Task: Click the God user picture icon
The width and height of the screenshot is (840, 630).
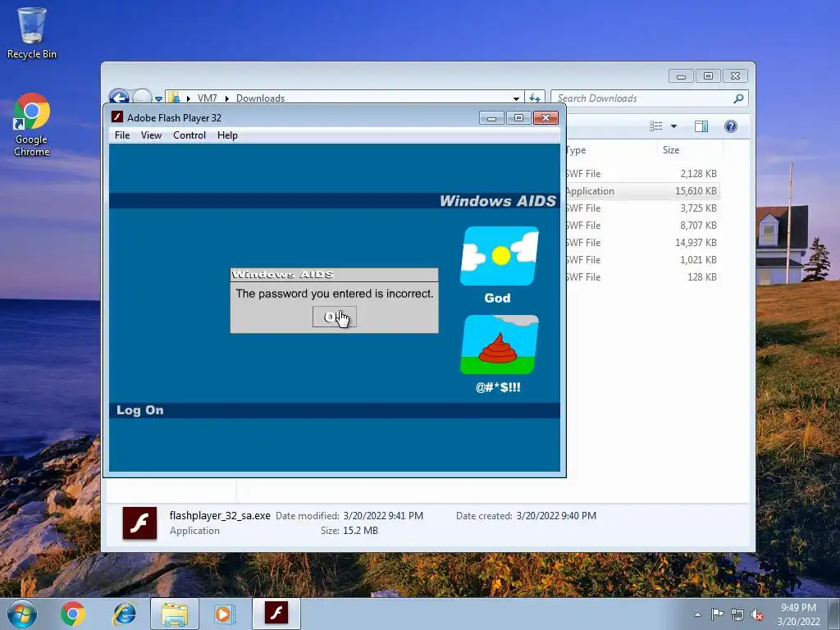Action: pyautogui.click(x=500, y=256)
